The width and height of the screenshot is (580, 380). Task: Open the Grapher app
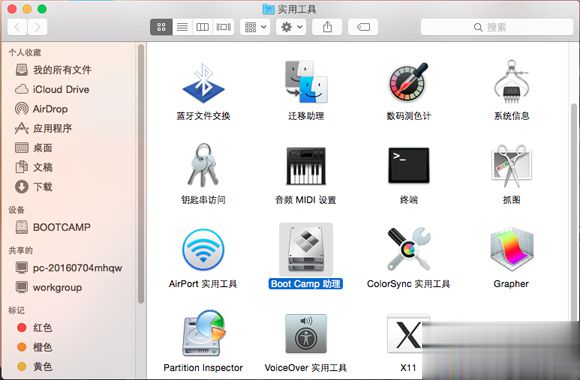pos(511,250)
